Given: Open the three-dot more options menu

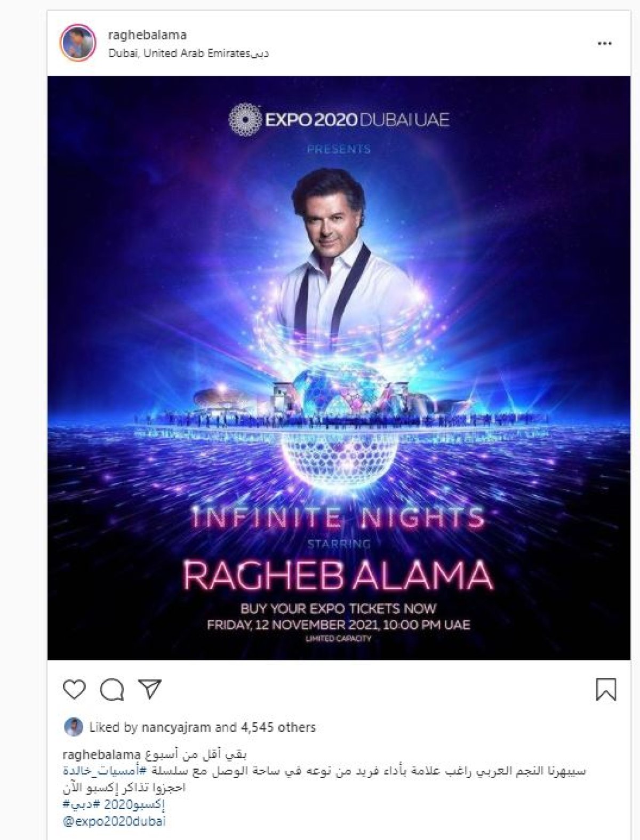Looking at the screenshot, I should (604, 44).
